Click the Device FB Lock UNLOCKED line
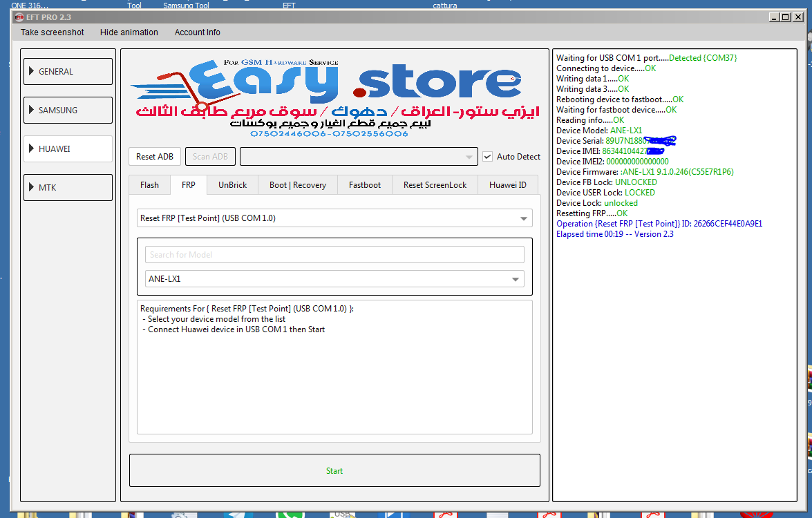The width and height of the screenshot is (812, 518). point(607,182)
